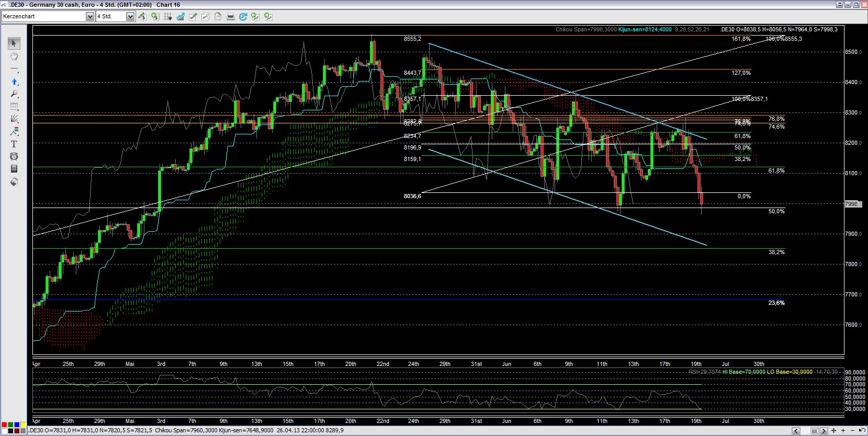
Task: Activate the hand pan tool
Action: (14, 56)
